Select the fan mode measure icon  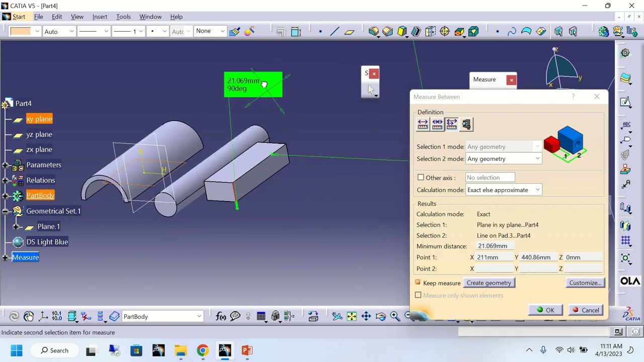[x=452, y=124]
